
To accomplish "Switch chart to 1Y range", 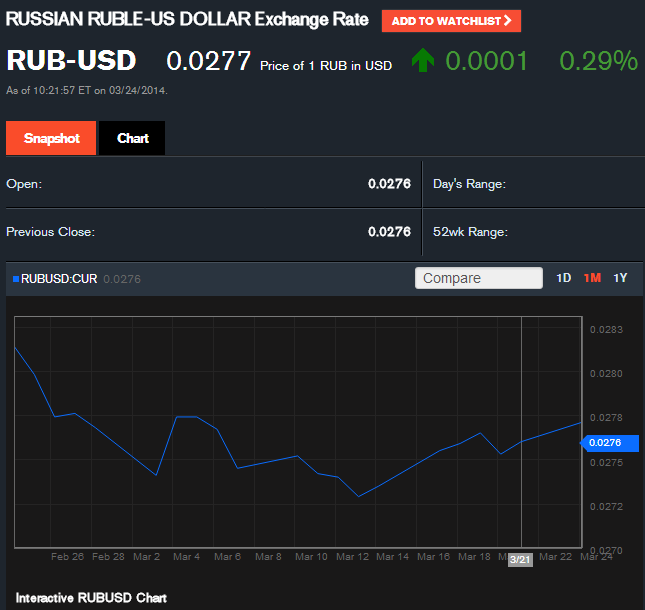I will coord(620,278).
